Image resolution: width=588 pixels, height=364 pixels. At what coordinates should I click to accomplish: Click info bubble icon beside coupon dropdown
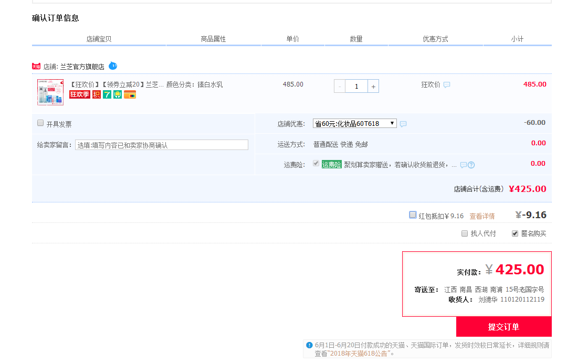(403, 124)
